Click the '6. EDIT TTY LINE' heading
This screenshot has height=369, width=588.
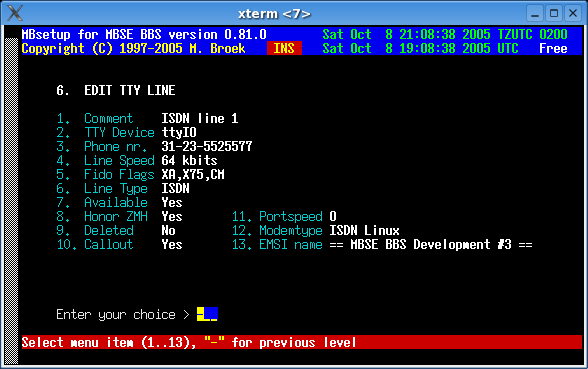[116, 90]
